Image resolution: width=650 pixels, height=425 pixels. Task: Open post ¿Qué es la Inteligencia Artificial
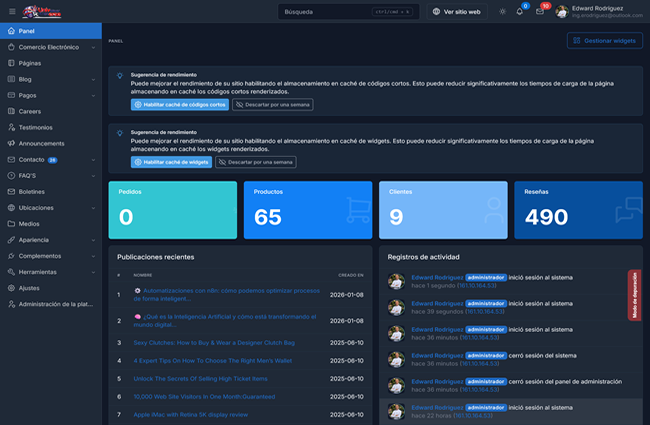[x=225, y=321]
